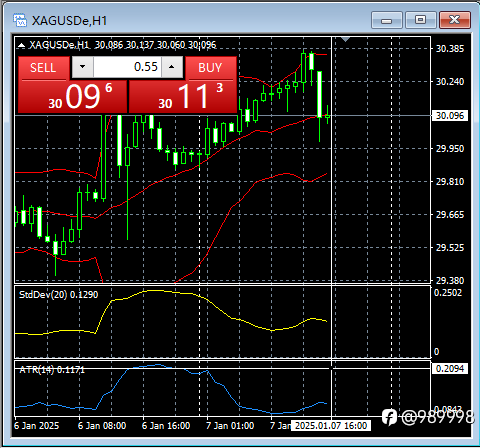Click the chart window icon in the title bar
The height and width of the screenshot is (448, 480).
pyautogui.click(x=20, y=20)
